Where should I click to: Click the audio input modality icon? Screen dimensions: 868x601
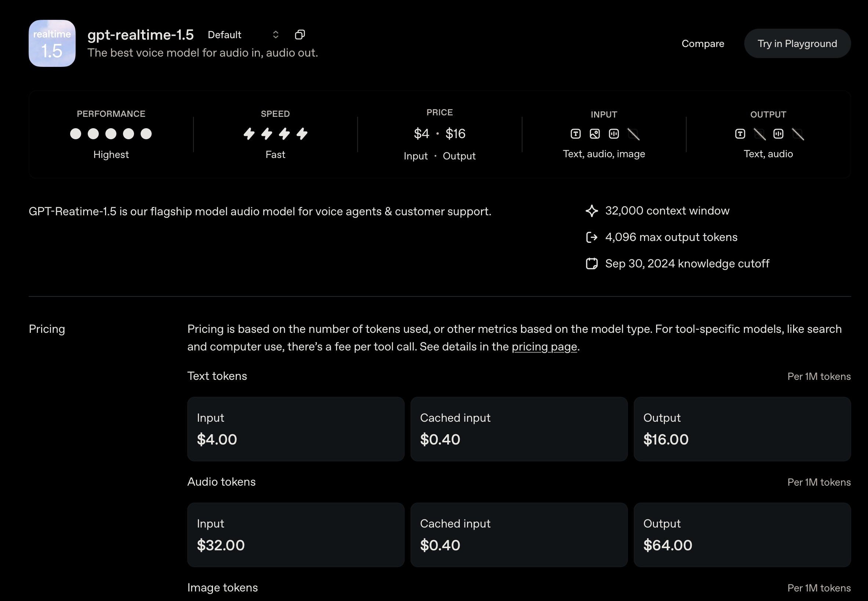tap(614, 134)
